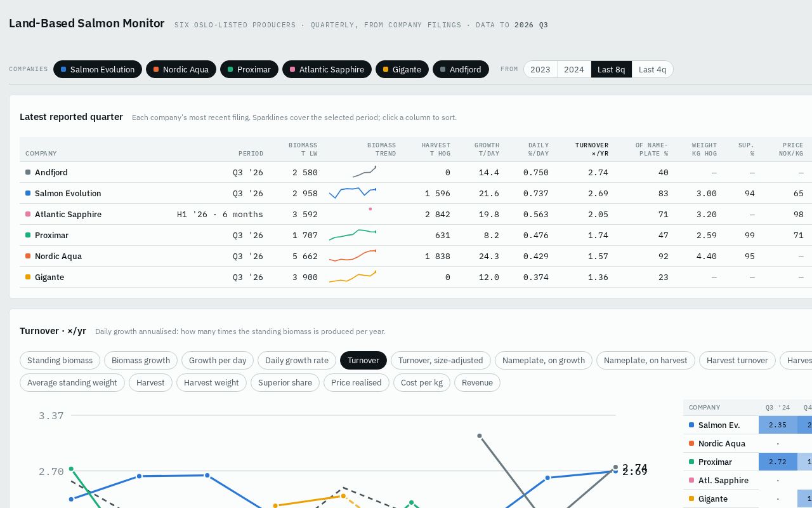
Task: Sort by the Turnover ×/YR column header
Action: [x=585, y=149]
